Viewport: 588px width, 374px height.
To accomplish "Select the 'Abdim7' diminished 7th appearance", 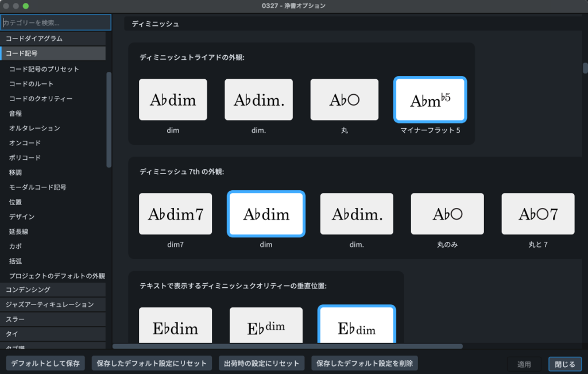I will [175, 214].
